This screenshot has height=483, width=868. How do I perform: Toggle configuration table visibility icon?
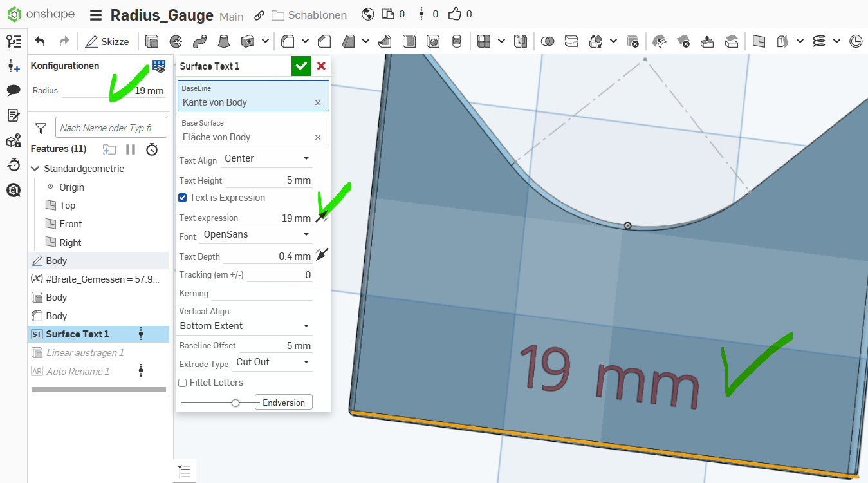(x=158, y=66)
